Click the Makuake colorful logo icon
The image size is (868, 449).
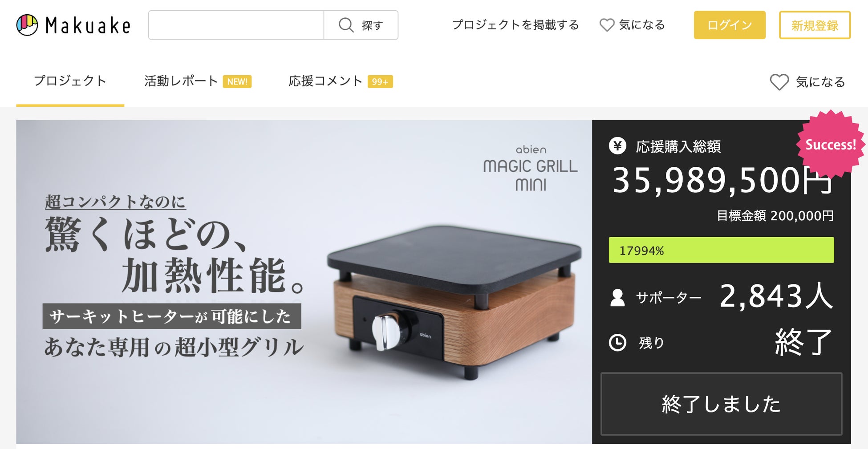coord(27,25)
